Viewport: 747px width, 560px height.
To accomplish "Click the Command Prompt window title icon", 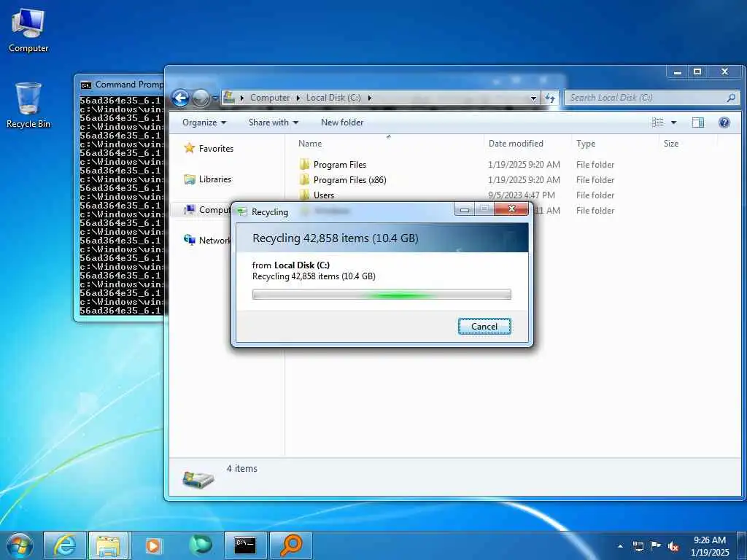I will pos(86,85).
